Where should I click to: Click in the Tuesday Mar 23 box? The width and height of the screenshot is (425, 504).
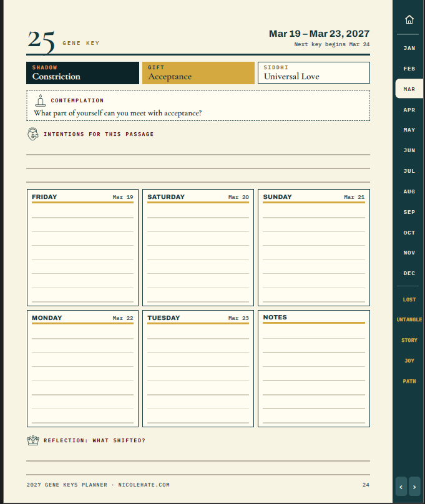198,369
